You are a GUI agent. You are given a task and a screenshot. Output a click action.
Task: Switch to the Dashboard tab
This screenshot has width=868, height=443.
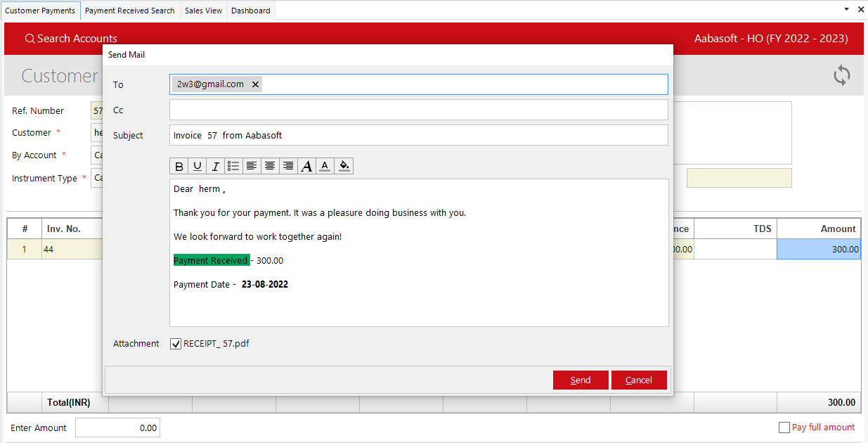[251, 11]
